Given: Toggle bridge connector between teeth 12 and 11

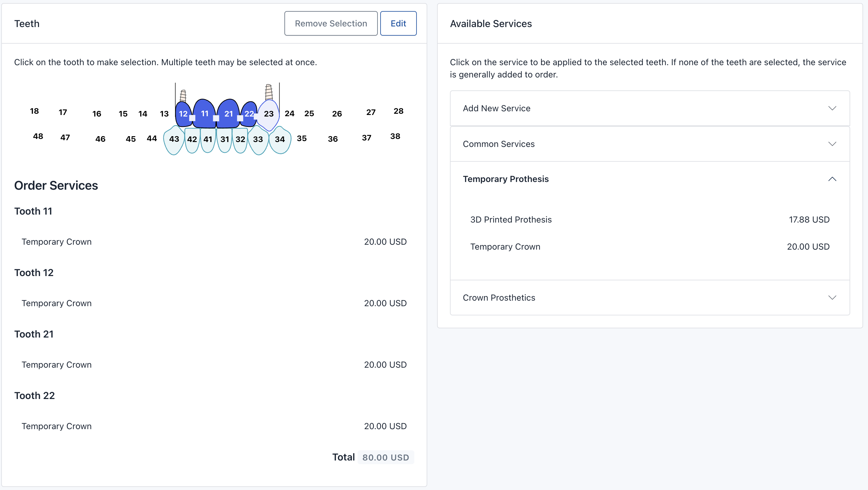Looking at the screenshot, I should tap(192, 118).
